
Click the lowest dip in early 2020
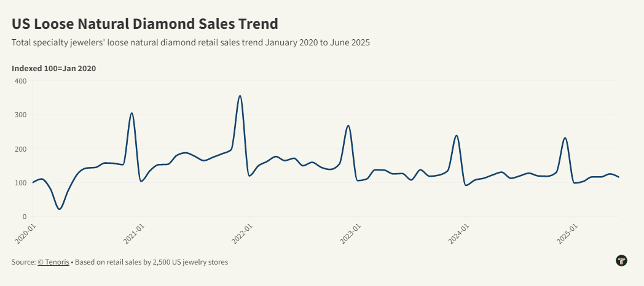[x=60, y=209]
